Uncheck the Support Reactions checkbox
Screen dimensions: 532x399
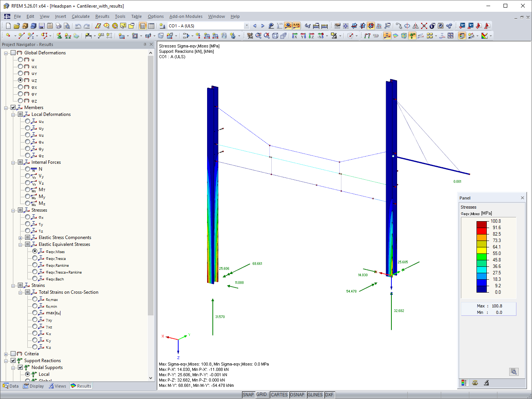[x=13, y=360]
